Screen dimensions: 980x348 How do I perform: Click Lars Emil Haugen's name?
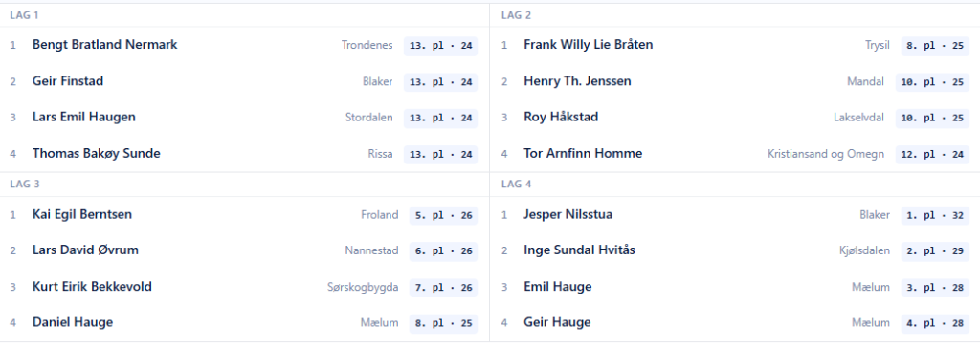(x=84, y=118)
